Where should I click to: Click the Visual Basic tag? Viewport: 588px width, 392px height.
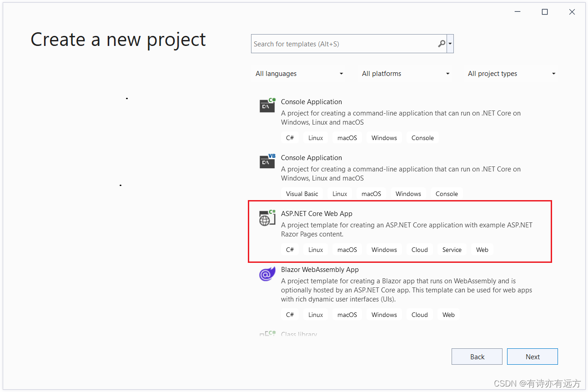point(302,194)
